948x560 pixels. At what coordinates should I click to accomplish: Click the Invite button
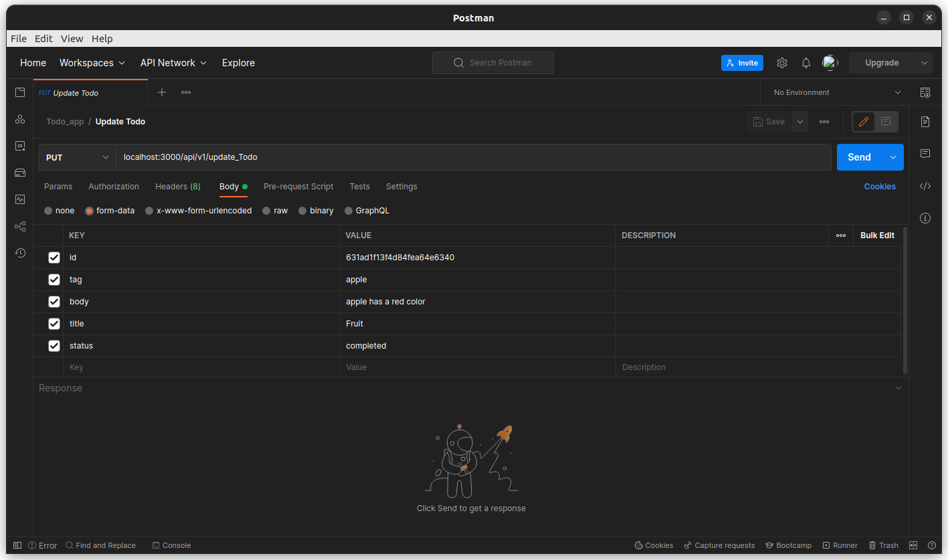[742, 63]
